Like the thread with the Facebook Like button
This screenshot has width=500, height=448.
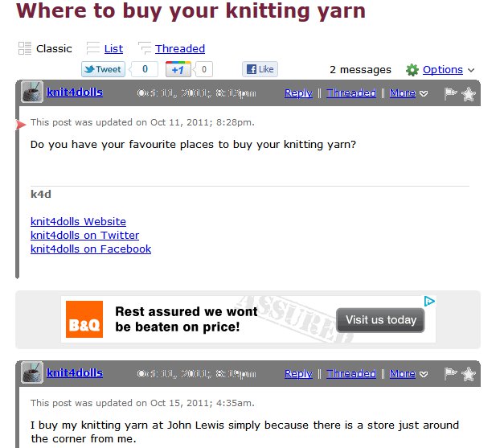point(260,69)
